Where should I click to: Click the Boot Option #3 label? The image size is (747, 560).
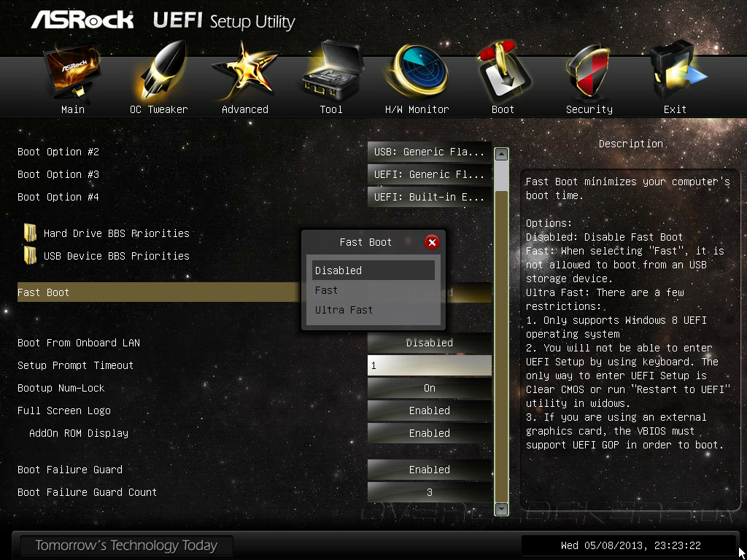click(x=58, y=174)
